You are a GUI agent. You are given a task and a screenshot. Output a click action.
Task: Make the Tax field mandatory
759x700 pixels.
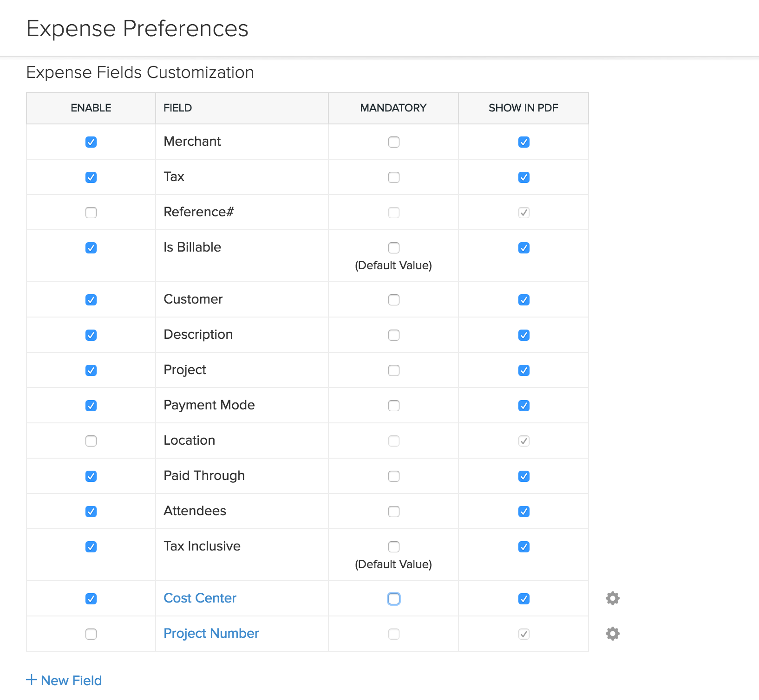394,177
